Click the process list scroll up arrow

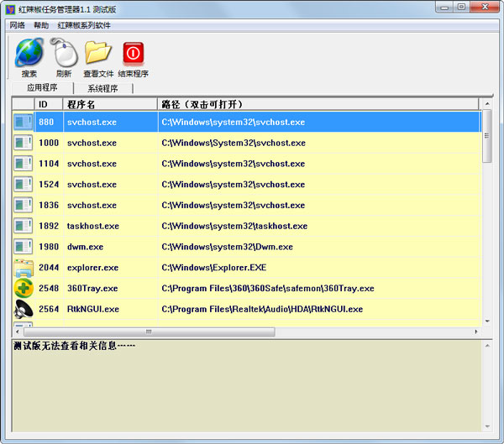(487, 104)
